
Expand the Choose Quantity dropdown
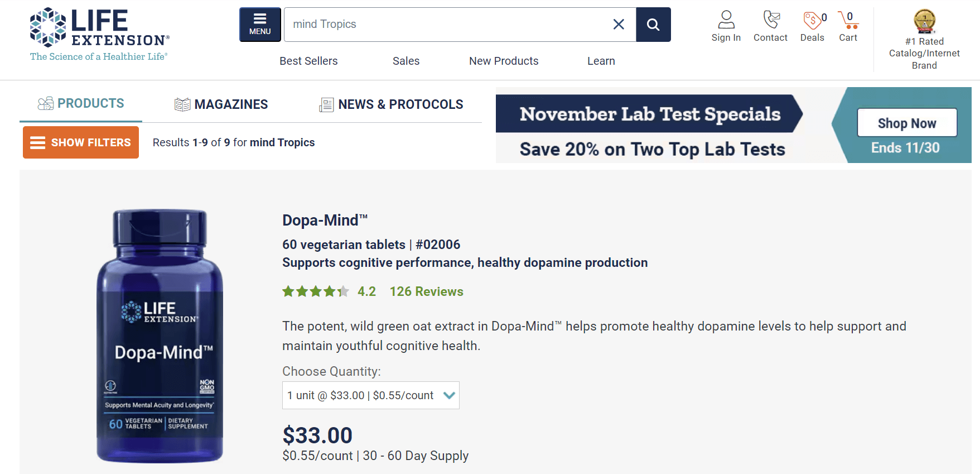pyautogui.click(x=371, y=395)
